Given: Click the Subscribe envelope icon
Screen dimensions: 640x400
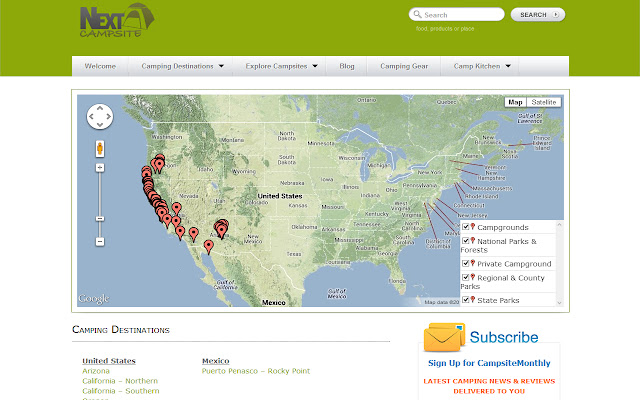Looking at the screenshot, I should [444, 337].
